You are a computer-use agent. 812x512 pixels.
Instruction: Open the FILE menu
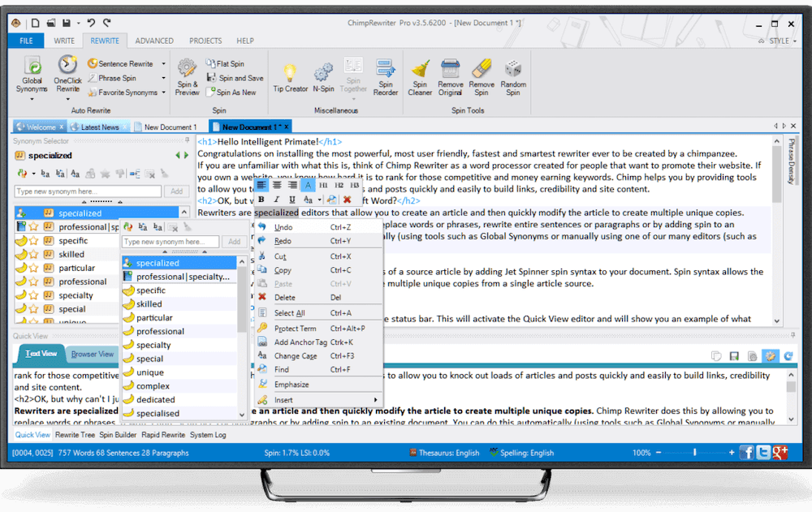[x=27, y=41]
